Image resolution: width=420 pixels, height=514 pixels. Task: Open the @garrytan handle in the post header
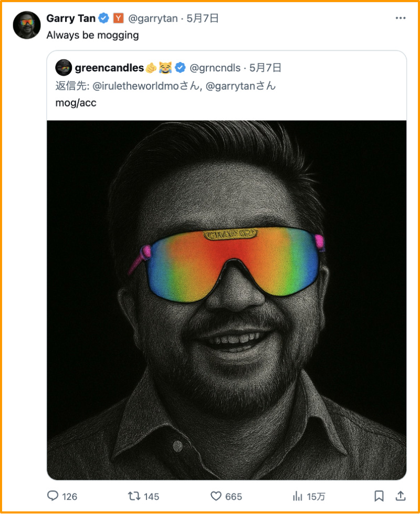pyautogui.click(x=152, y=18)
